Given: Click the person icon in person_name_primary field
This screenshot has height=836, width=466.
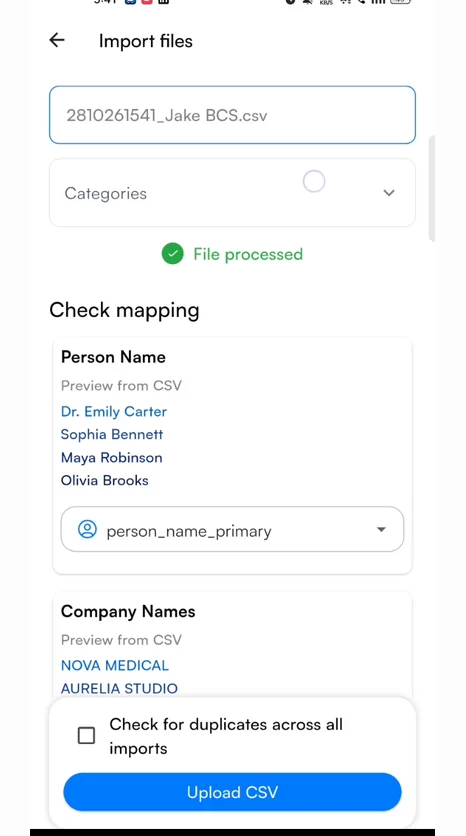Looking at the screenshot, I should pyautogui.click(x=87, y=529).
